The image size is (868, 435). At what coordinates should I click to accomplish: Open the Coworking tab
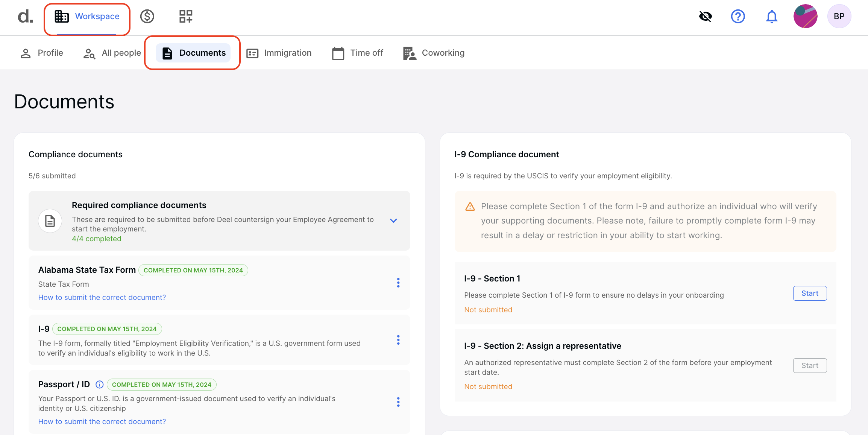point(434,53)
